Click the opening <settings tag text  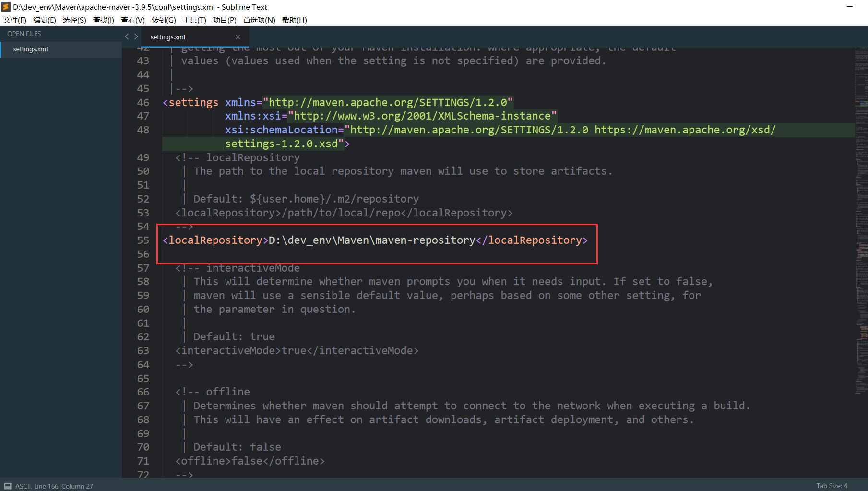point(190,102)
